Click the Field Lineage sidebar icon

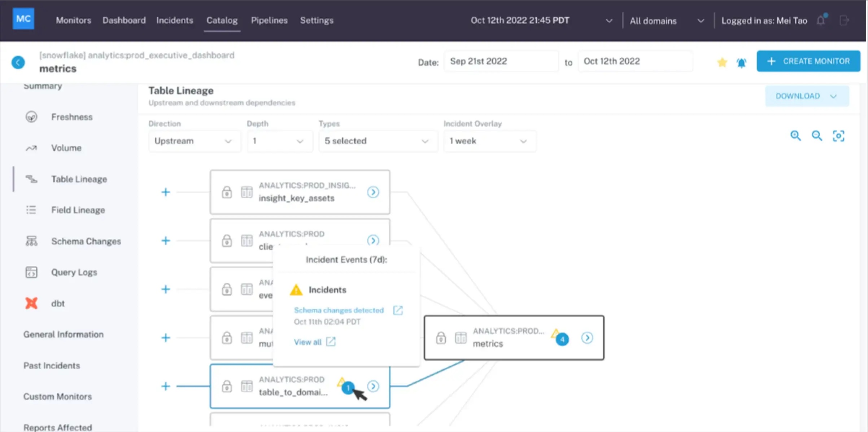point(31,210)
